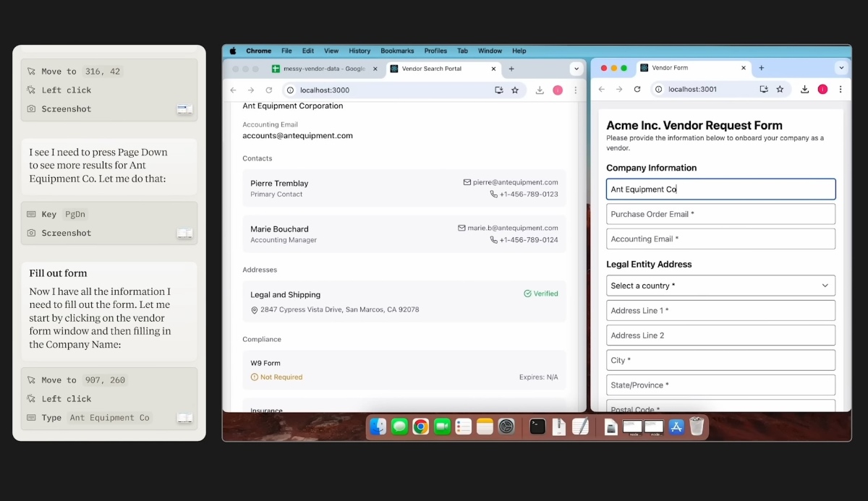Open Google Chrome in the Dock
The width and height of the screenshot is (868, 501).
(421, 427)
